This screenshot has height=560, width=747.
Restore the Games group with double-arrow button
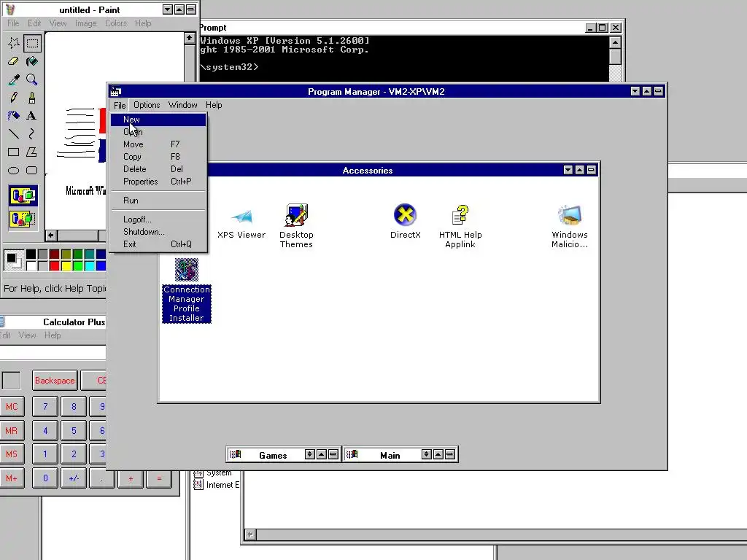309,454
